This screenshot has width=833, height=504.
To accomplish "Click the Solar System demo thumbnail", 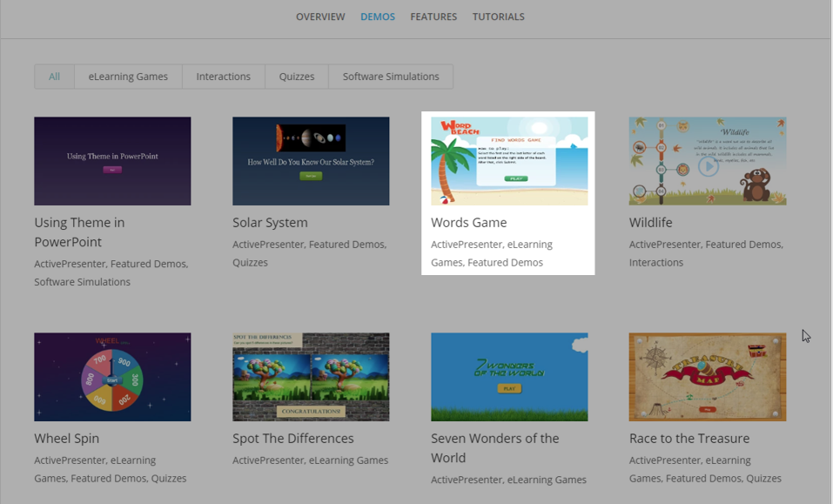I will click(x=311, y=161).
